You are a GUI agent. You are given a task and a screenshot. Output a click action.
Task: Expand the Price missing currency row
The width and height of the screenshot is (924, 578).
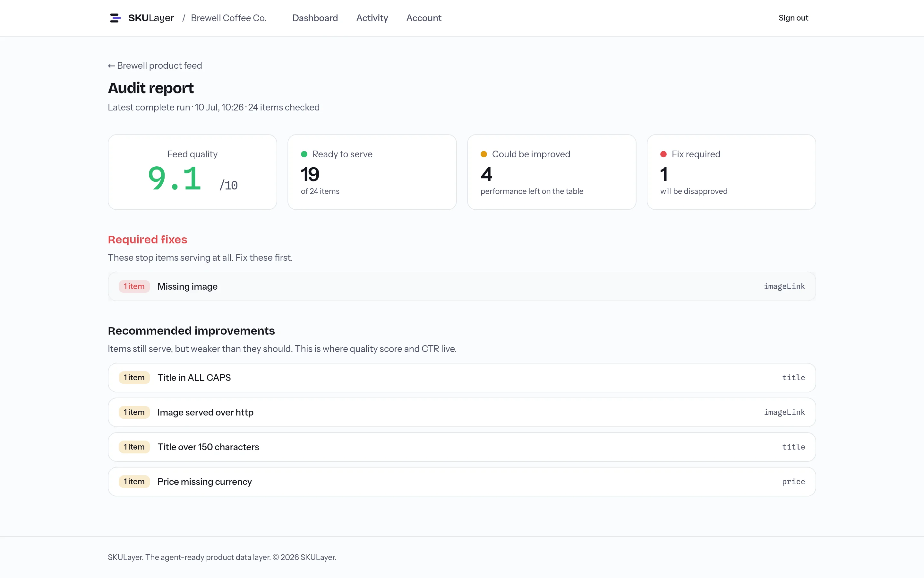(462, 482)
